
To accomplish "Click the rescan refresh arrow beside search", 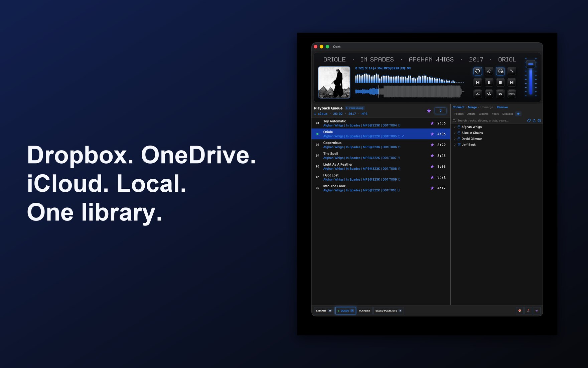I will (534, 120).
